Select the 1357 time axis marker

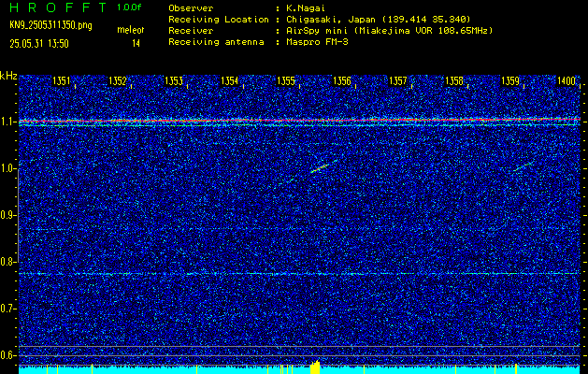point(398,81)
